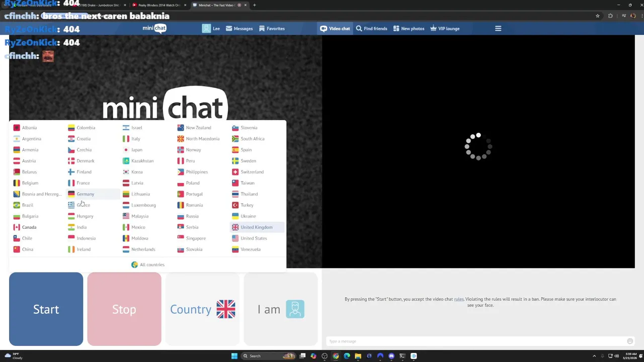The image size is (644, 362).
Task: Switch to the Drake Jumbotron browser tab
Action: [x=98, y=5]
